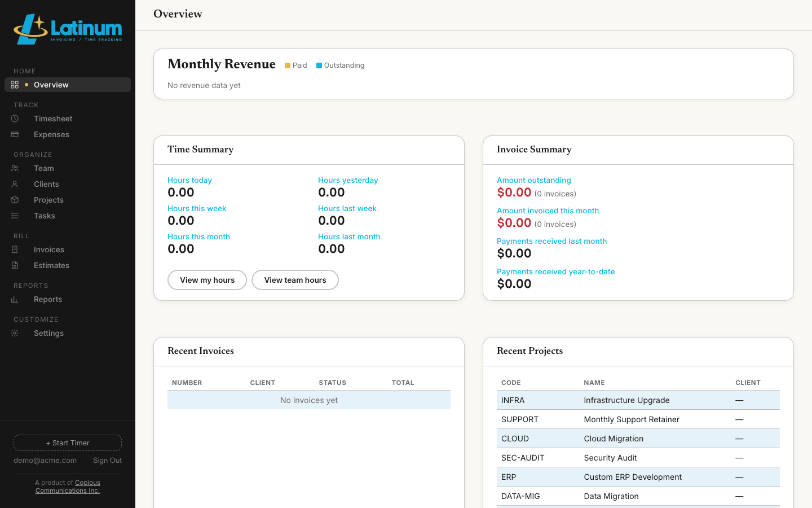This screenshot has height=508, width=812.
Task: Click the Hours this week label
Action: 197,208
